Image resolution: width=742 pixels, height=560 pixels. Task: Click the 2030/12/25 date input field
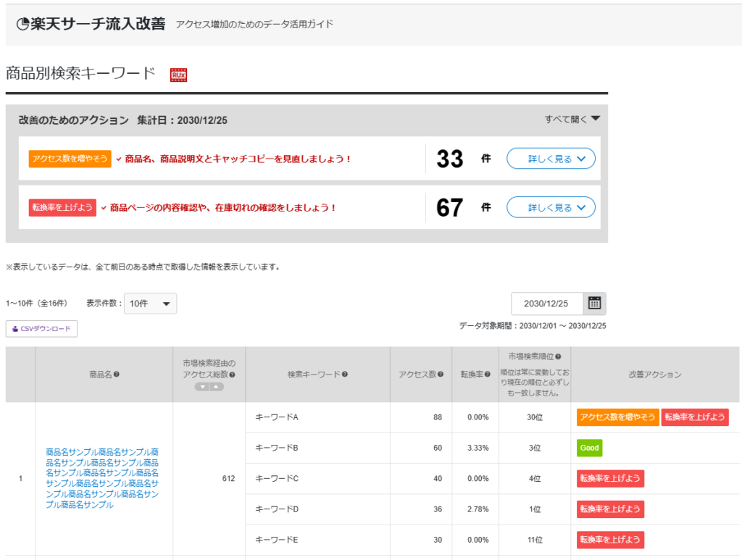[546, 304]
